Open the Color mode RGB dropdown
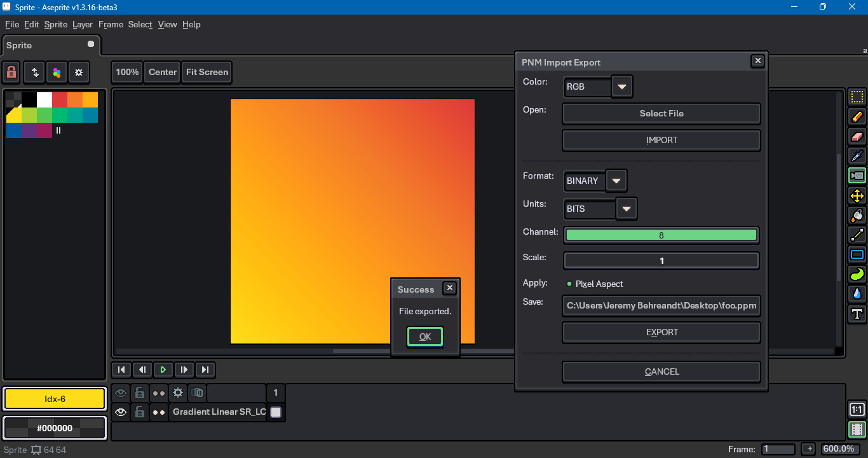This screenshot has height=458, width=868. [622, 87]
